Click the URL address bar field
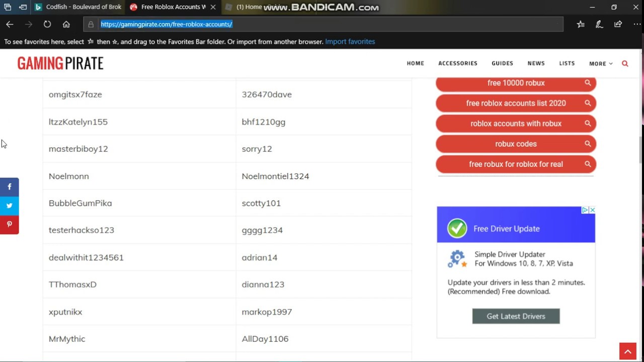Image resolution: width=644 pixels, height=362 pixels. (324, 24)
